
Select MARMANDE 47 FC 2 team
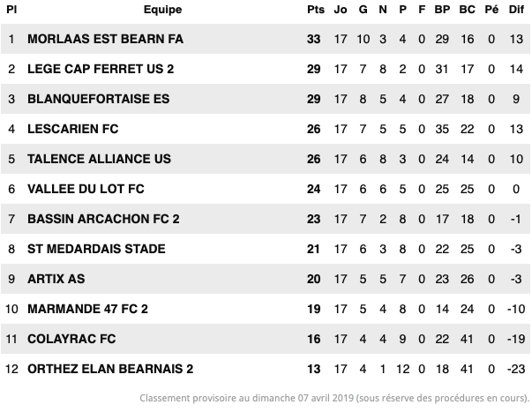pyautogui.click(x=87, y=309)
